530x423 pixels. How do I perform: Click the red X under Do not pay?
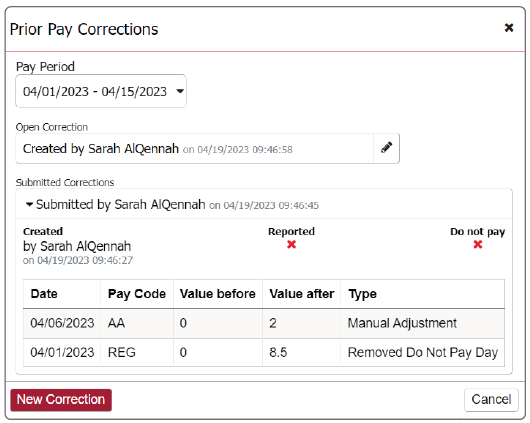pos(478,244)
